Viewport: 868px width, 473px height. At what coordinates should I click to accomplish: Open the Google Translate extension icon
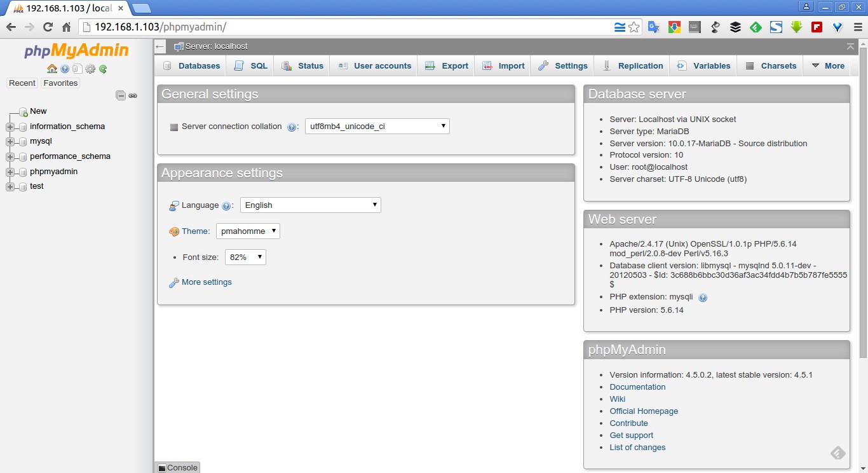pos(653,27)
